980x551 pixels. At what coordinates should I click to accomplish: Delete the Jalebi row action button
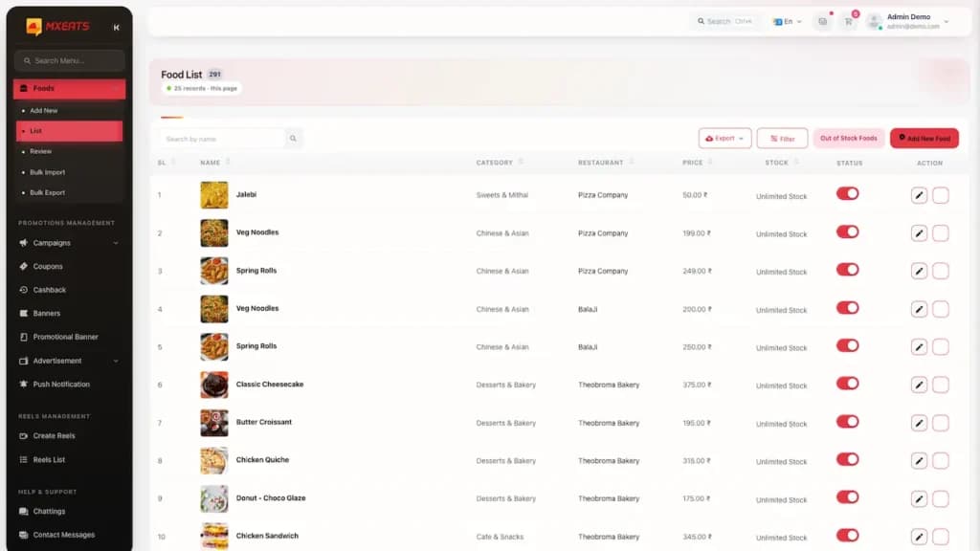(x=941, y=195)
